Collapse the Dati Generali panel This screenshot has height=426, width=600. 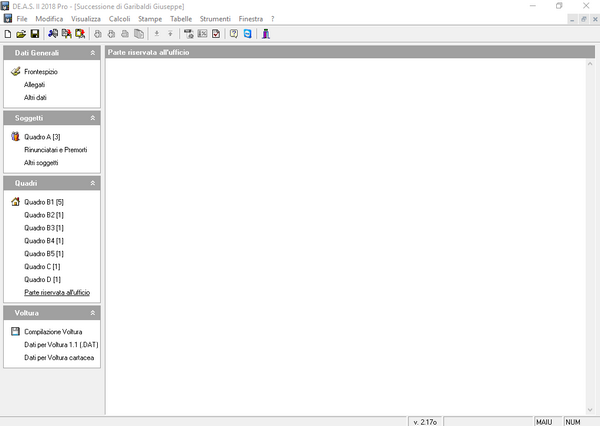tap(93, 53)
